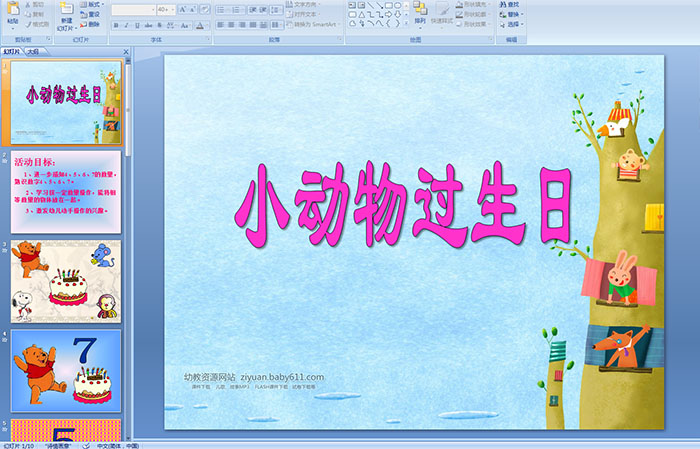The image size is (700, 449).
Task: Toggle strikethrough formatting
Action: [148, 25]
